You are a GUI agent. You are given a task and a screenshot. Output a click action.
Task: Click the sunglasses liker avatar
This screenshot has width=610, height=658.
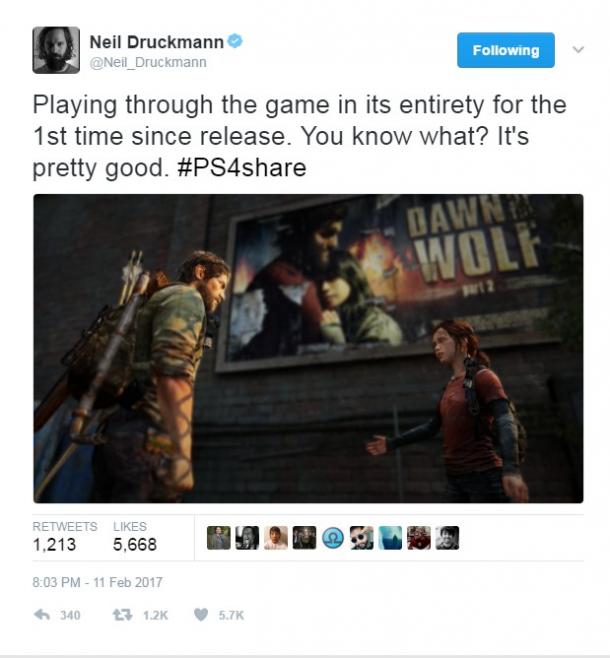point(362,538)
